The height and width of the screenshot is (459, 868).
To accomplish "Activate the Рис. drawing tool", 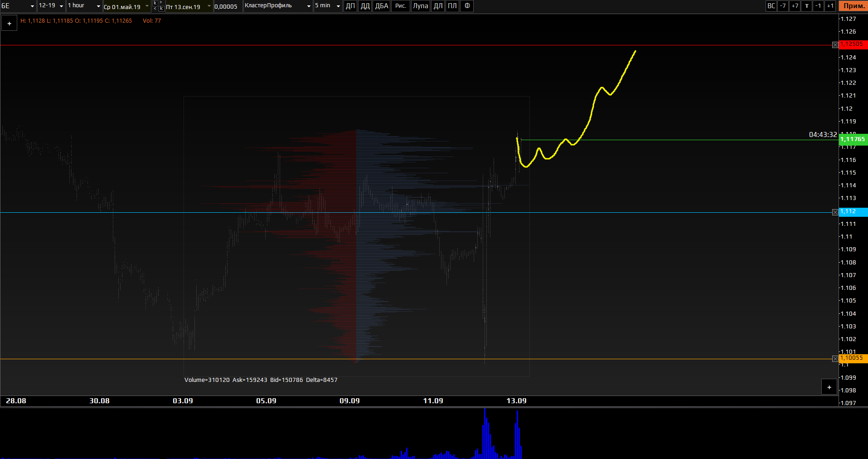I will (x=400, y=6).
